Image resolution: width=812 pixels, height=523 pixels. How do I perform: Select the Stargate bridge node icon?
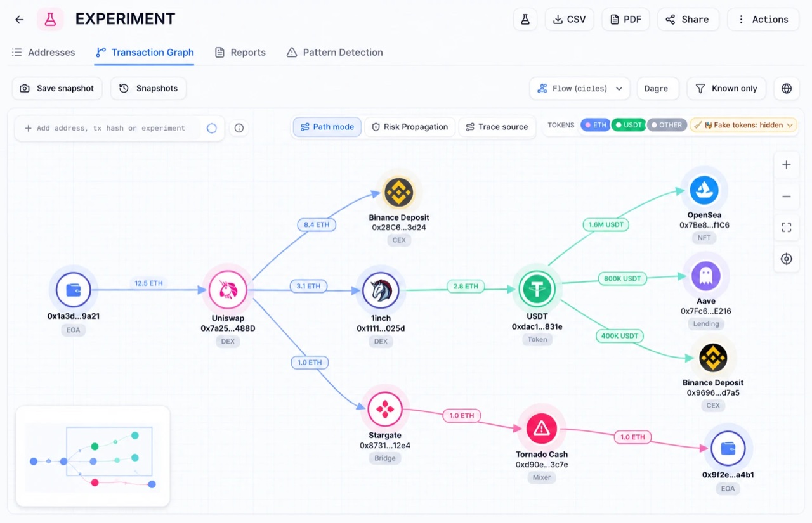click(385, 409)
